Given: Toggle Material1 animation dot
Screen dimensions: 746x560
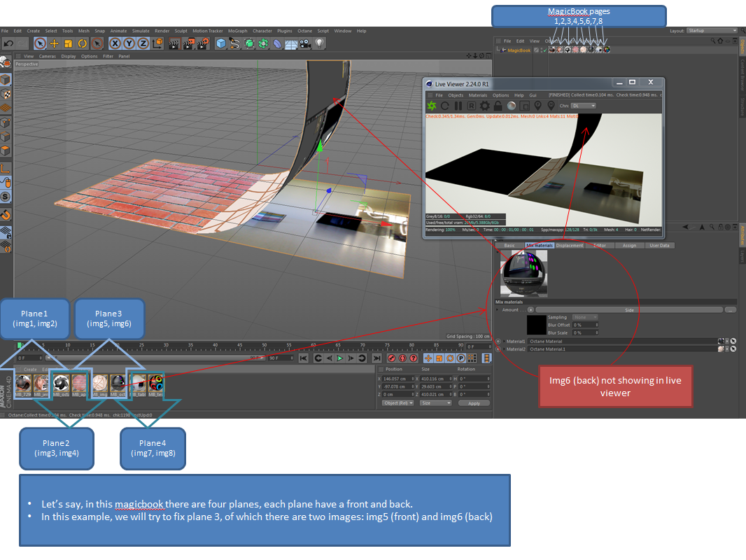Looking at the screenshot, I should [x=498, y=341].
